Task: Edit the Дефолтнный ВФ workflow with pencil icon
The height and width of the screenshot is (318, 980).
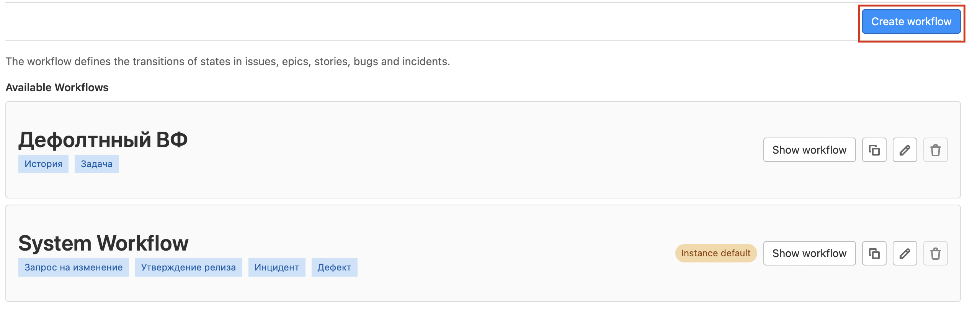Action: [905, 150]
